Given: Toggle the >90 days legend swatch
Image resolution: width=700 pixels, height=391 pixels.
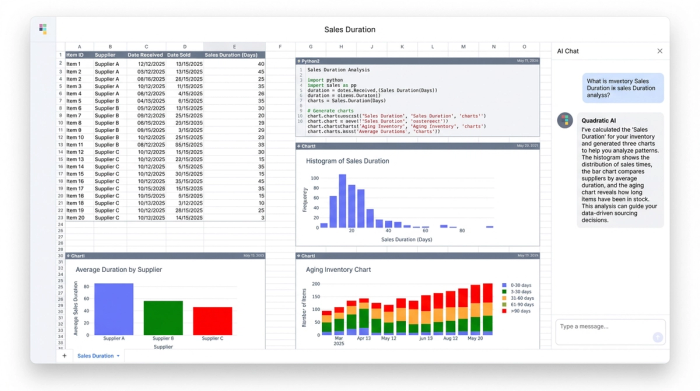Looking at the screenshot, I should tap(504, 311).
